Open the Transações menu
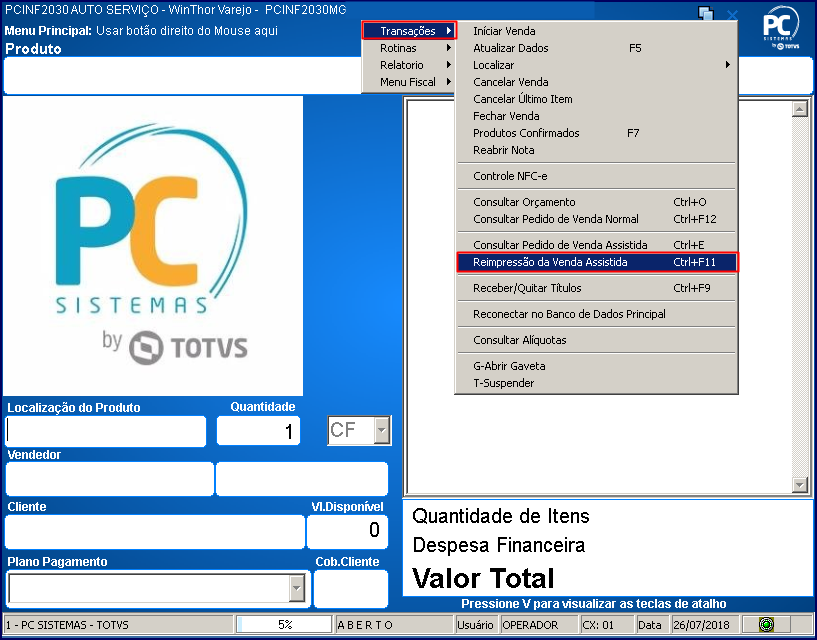The width and height of the screenshot is (817, 640). point(409,31)
